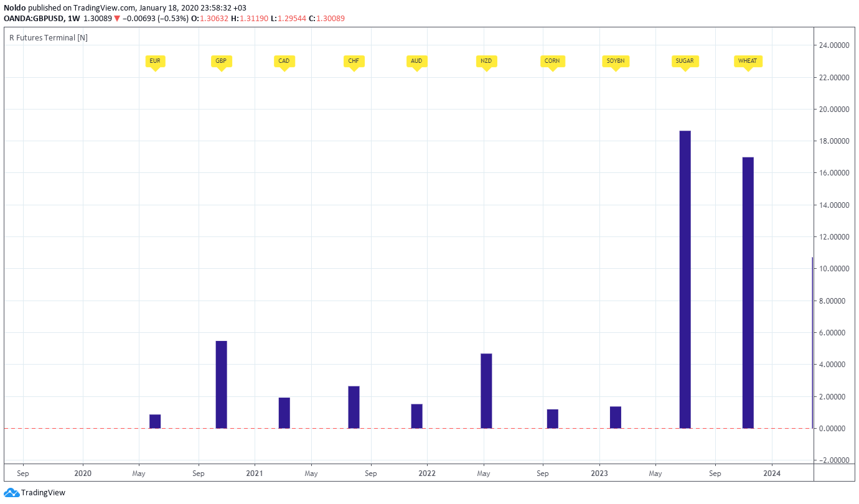
Task: Click the 24.00000 price axis label
Action: 835,45
